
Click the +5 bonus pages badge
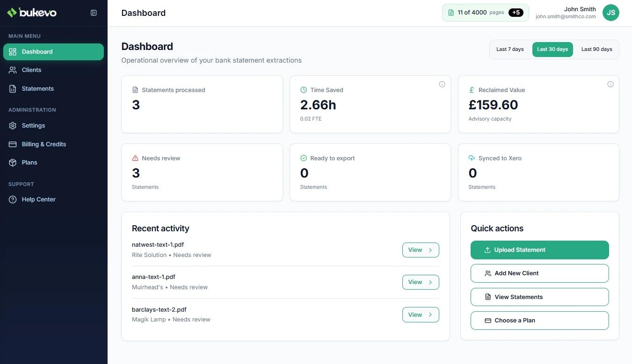click(516, 13)
